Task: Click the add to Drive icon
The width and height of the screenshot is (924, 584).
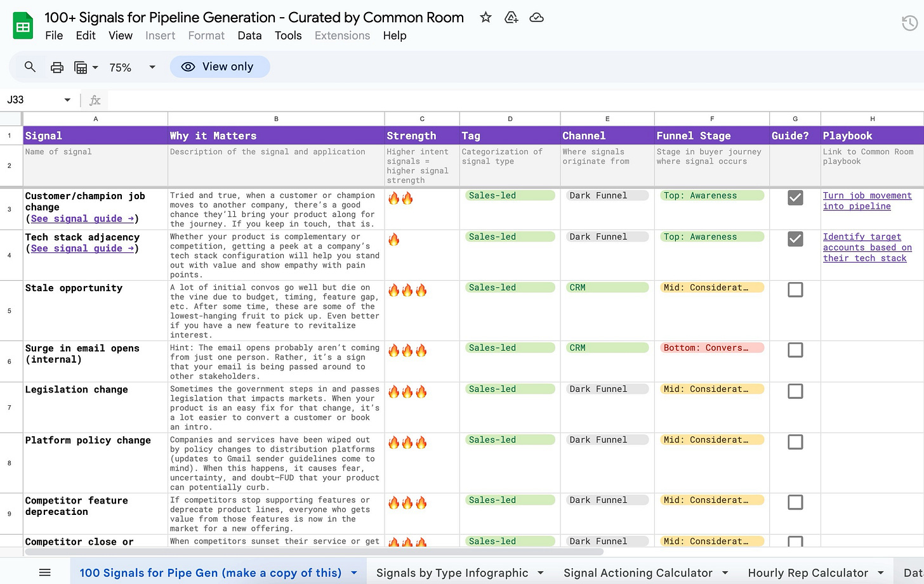Action: 511,17
